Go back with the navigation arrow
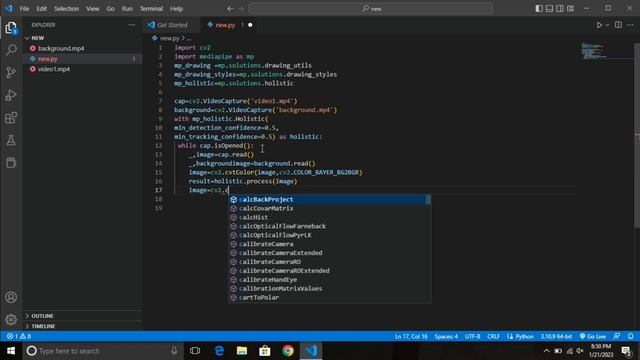Image resolution: width=640 pixels, height=360 pixels. coord(230,9)
